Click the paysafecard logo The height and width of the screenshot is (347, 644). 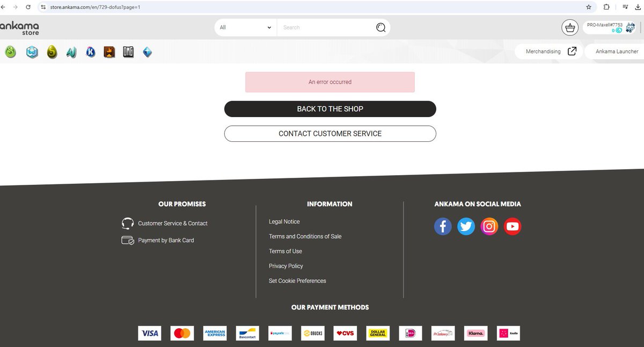(280, 333)
